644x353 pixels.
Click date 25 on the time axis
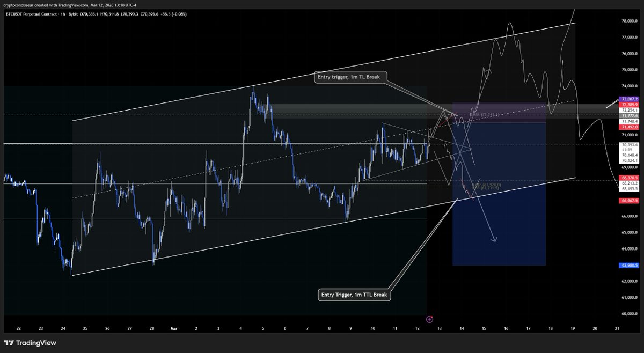point(85,327)
